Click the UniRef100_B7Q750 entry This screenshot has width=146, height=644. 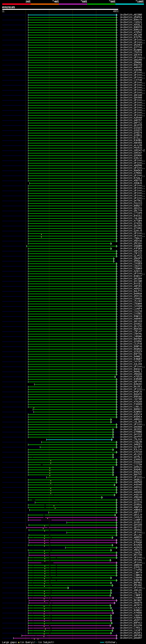point(131,37)
